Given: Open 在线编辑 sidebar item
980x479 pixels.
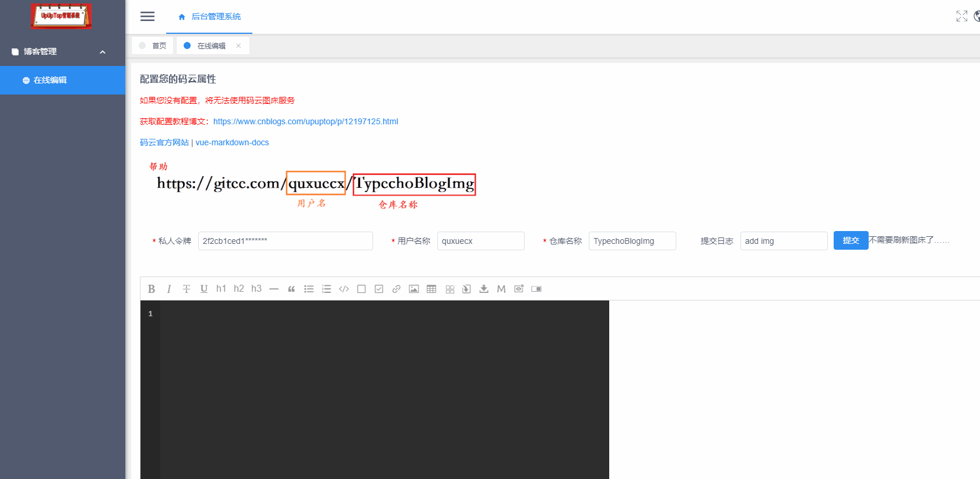Looking at the screenshot, I should [x=62, y=80].
